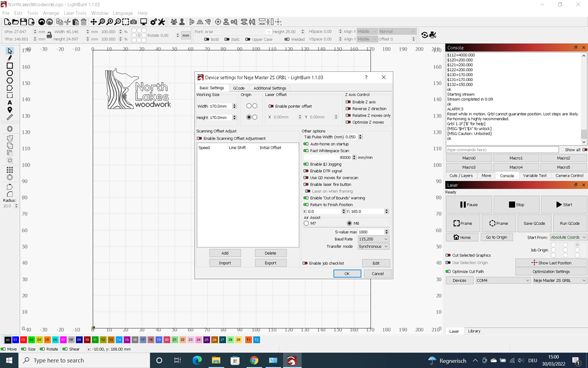Switch to the Cuts / Layers tab
This screenshot has height=368, width=588.
point(461,175)
